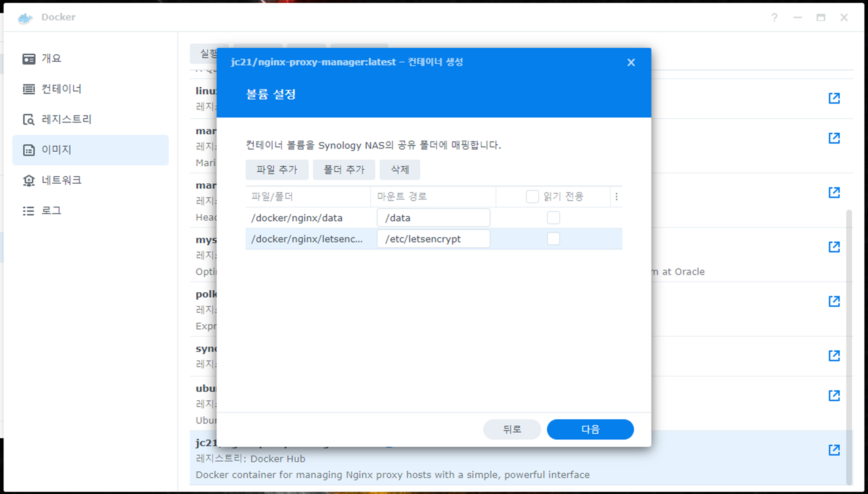868x494 pixels.
Task: Minimize the Docker window
Action: [798, 18]
